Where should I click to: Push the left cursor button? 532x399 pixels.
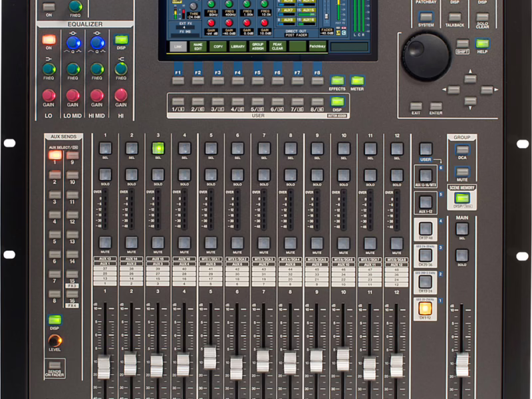tap(454, 90)
